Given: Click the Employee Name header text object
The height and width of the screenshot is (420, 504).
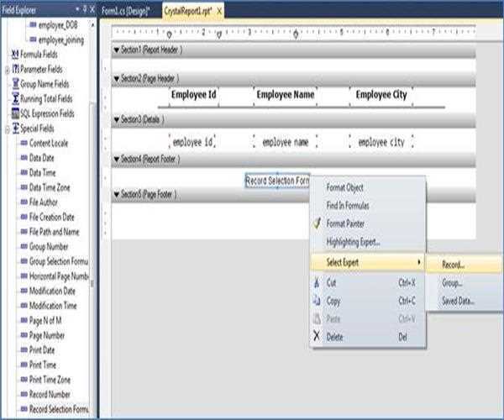Looking at the screenshot, I should tap(286, 96).
